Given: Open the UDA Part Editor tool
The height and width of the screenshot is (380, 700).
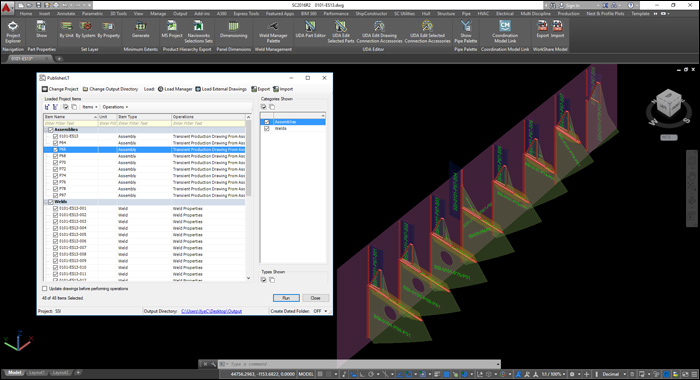Looking at the screenshot, I should click(x=310, y=29).
